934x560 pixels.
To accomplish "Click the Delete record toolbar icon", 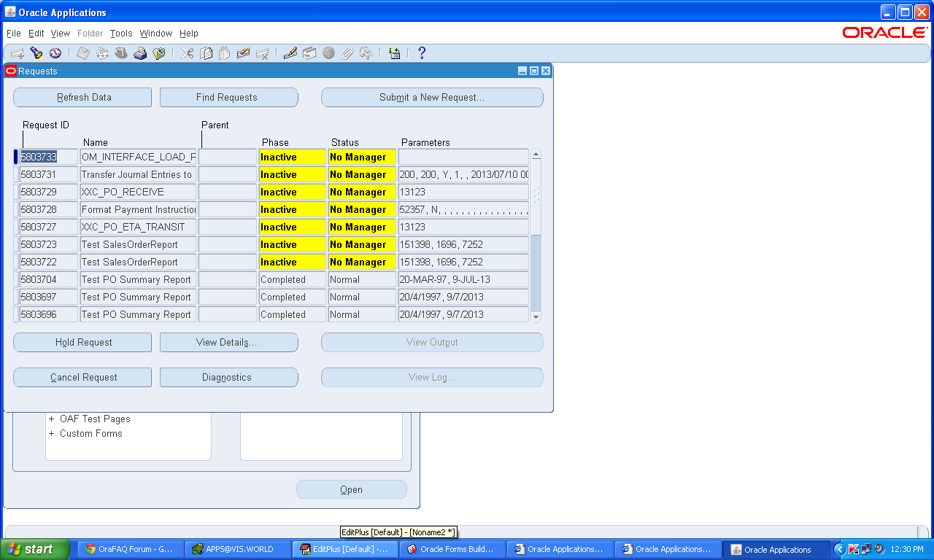I will coord(263,53).
